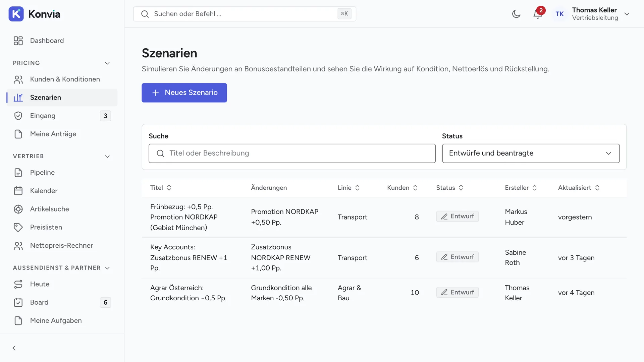The width and height of the screenshot is (644, 362).
Task: Sort table by Linie column
Action: click(x=348, y=188)
